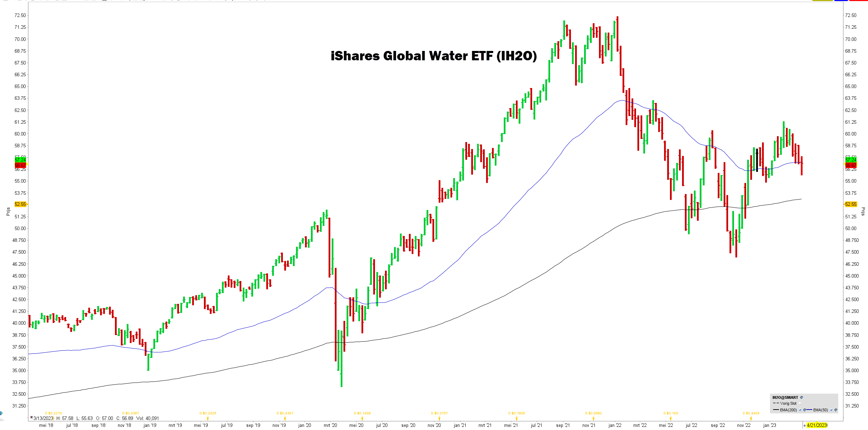This screenshot has height=430, width=868.
Task: Click the 3/13/2023 date in data line
Action: pos(44,418)
